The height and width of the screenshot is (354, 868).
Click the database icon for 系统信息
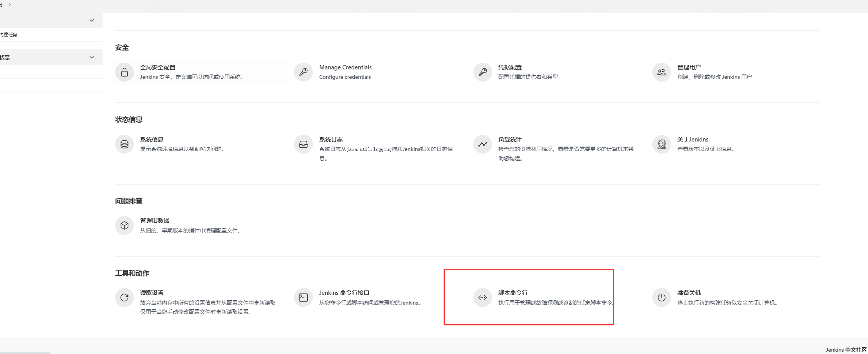click(x=125, y=144)
